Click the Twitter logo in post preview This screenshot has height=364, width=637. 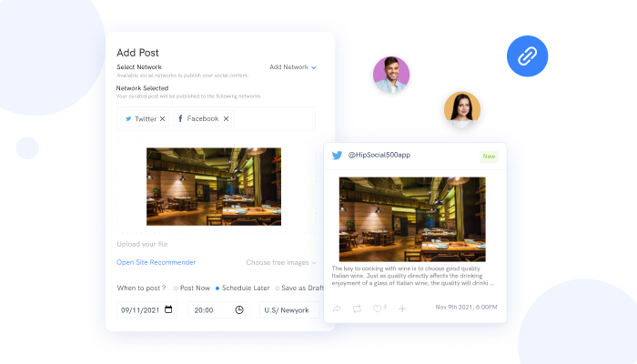point(337,156)
